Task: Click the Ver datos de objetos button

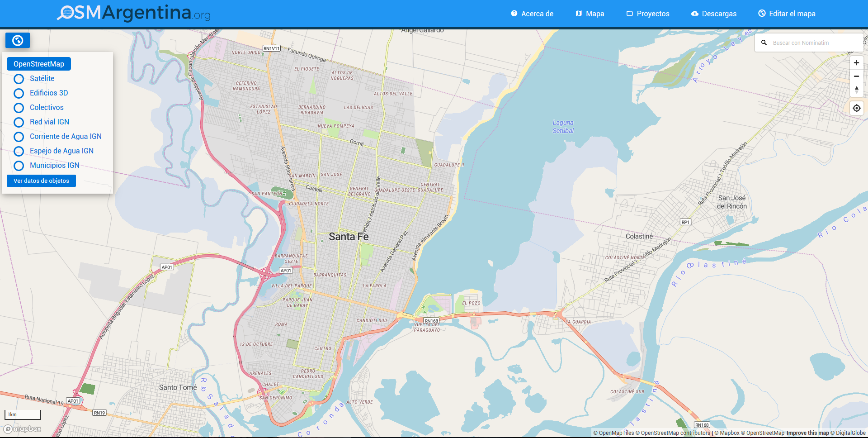Action: pyautogui.click(x=41, y=181)
